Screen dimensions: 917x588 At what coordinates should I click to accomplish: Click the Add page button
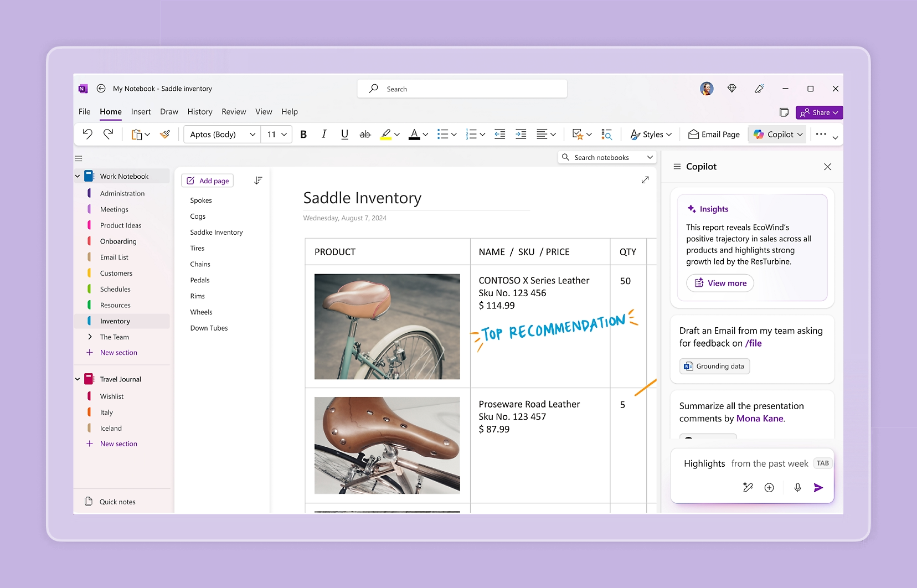pos(208,180)
